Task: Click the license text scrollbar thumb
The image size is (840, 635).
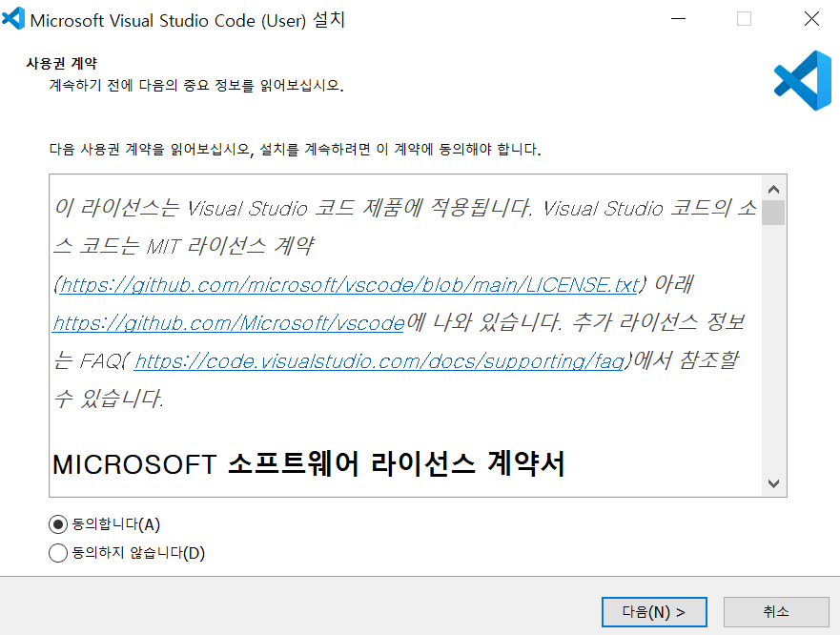Action: pyautogui.click(x=773, y=213)
